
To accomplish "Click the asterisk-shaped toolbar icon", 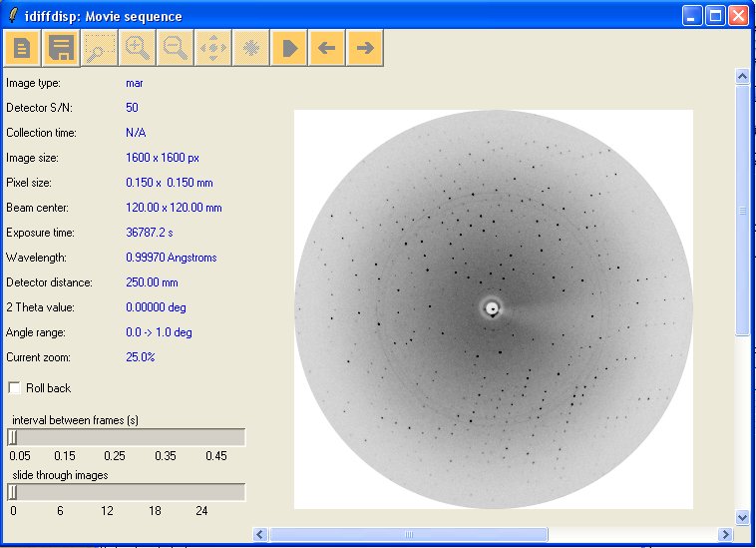I will point(251,48).
